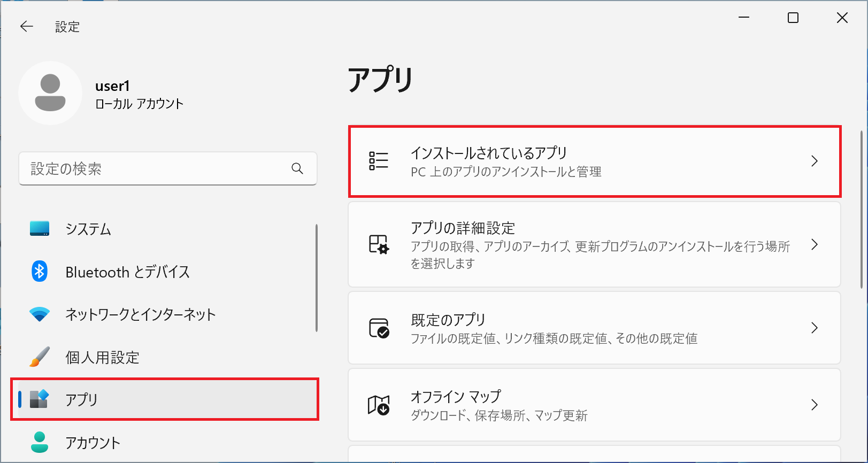868x463 pixels.
Task: Select アプリ in the sidebar
Action: (166, 399)
